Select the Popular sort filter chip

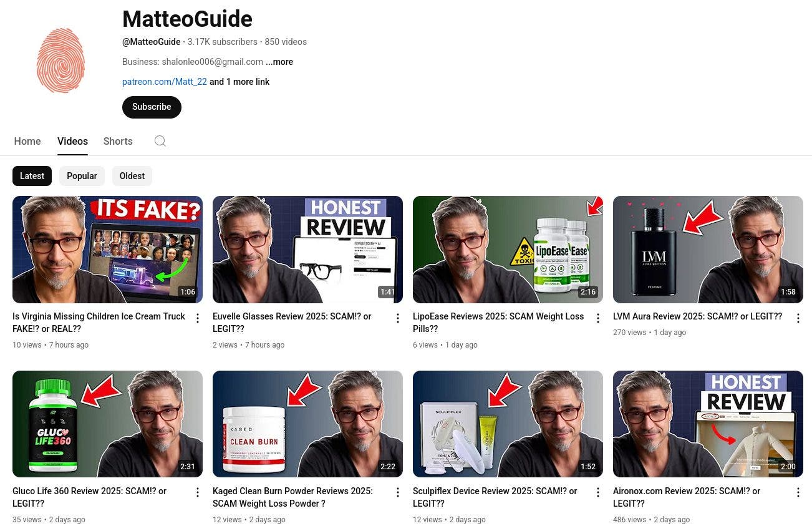coord(82,176)
